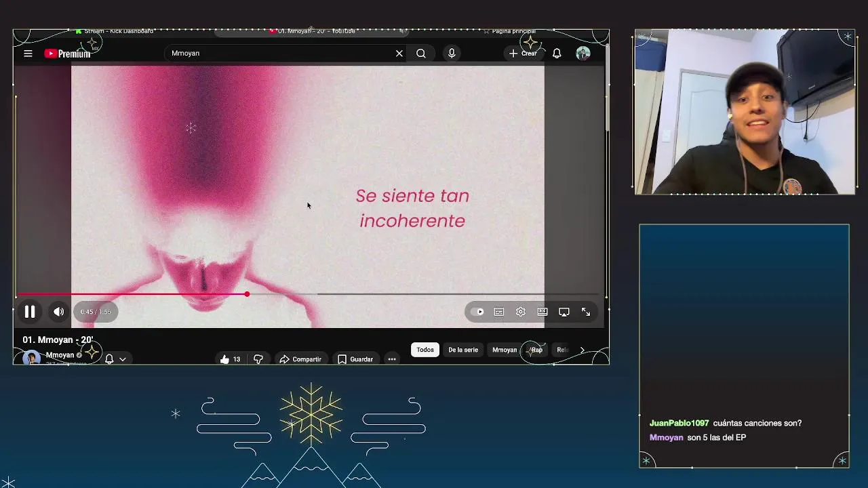Advance filter chips with right arrow
The image size is (868, 488).
582,350
